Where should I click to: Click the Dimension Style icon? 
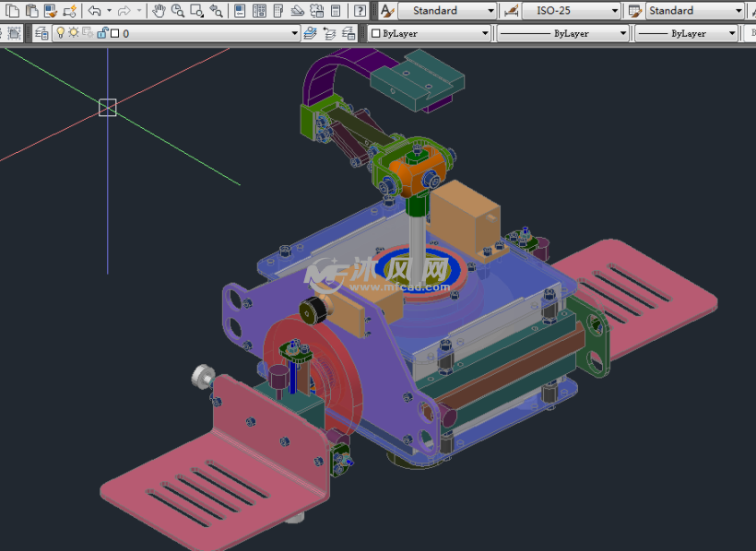(x=511, y=11)
